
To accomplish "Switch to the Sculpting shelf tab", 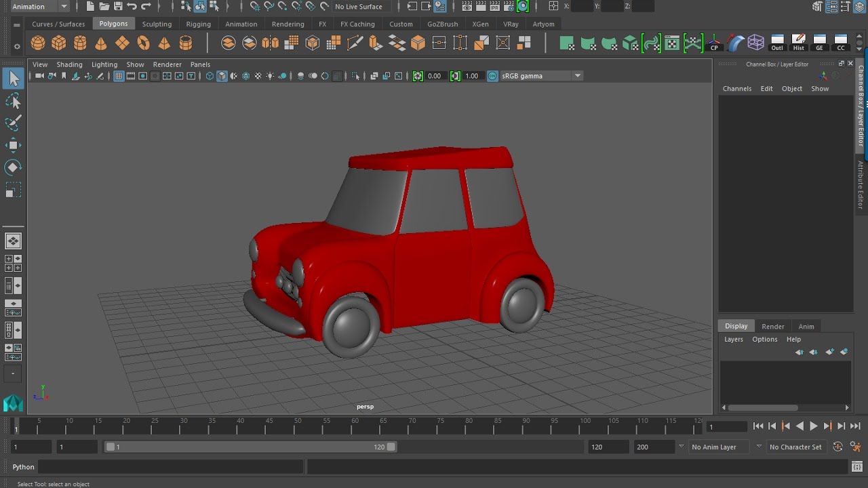I will pos(157,24).
